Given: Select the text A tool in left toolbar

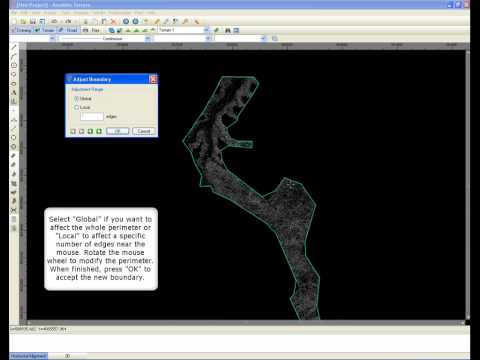Looking at the screenshot, I should [14, 93].
